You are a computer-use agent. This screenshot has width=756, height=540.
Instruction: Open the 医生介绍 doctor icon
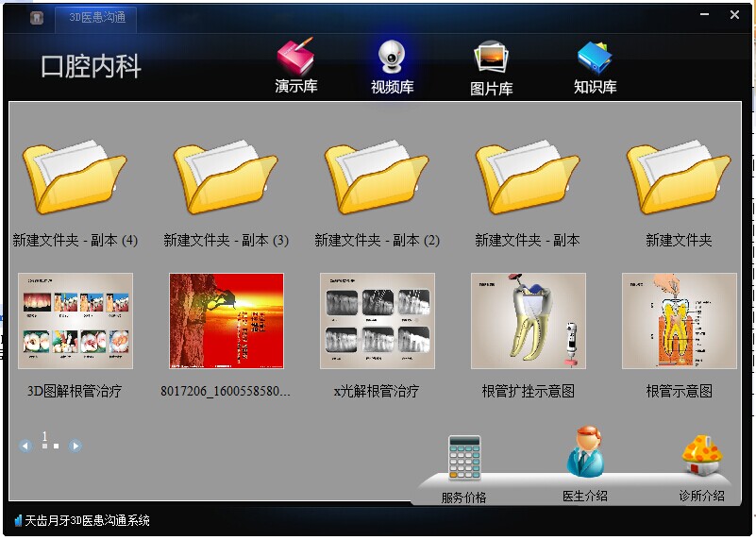click(x=584, y=453)
